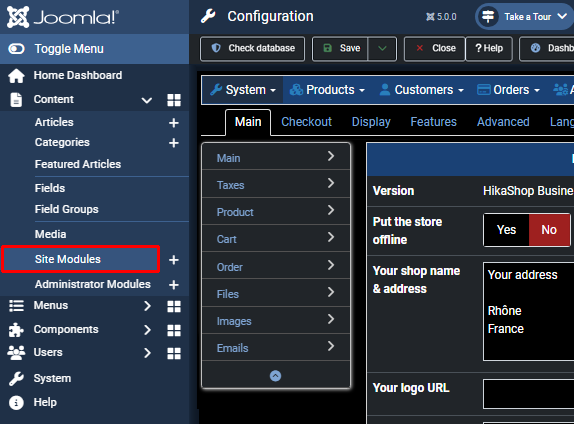Switch to the Display tab

371,122
